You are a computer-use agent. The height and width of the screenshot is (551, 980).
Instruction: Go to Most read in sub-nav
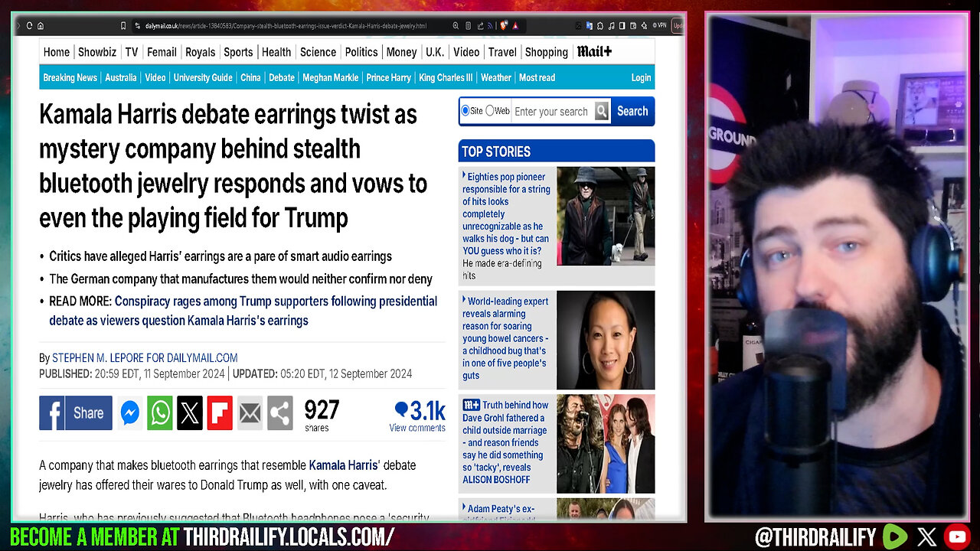[537, 77]
